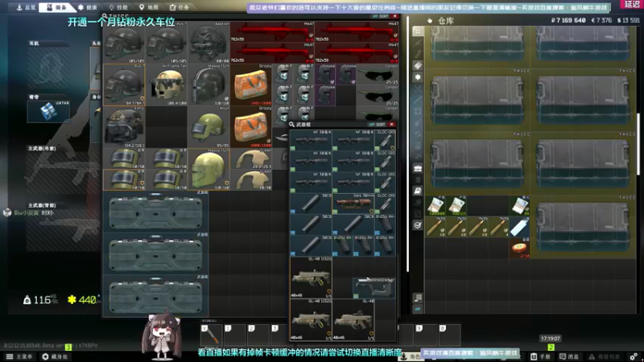Select the ammo/magazines filter in stash sidebar
Viewport: 644px width, 362px height.
tap(418, 65)
